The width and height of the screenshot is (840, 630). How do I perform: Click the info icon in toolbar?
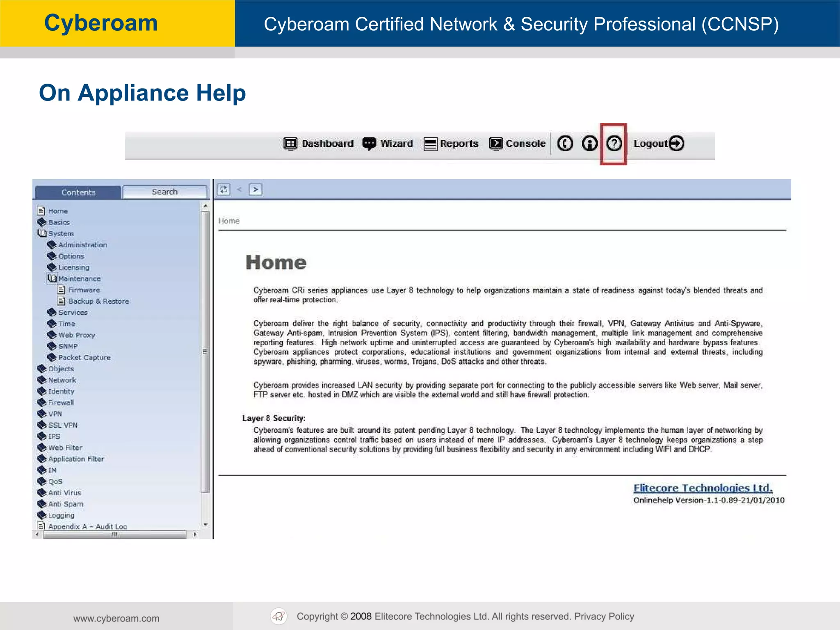click(590, 144)
